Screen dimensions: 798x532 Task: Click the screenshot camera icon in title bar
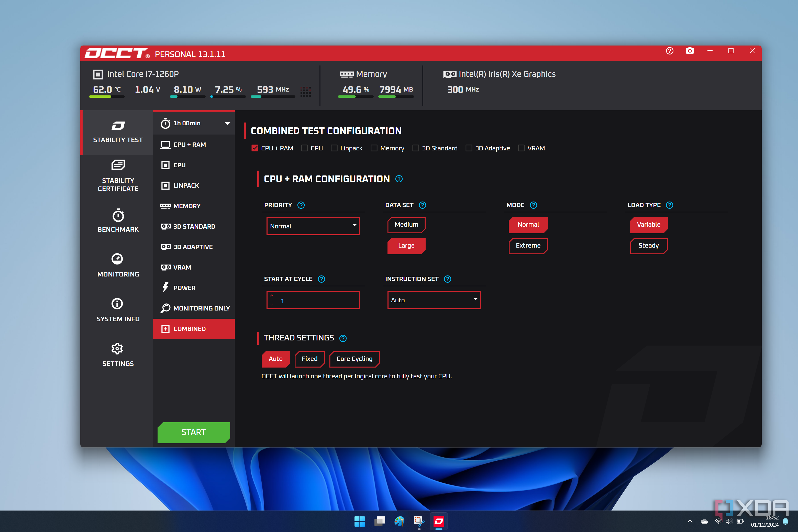[x=690, y=51]
